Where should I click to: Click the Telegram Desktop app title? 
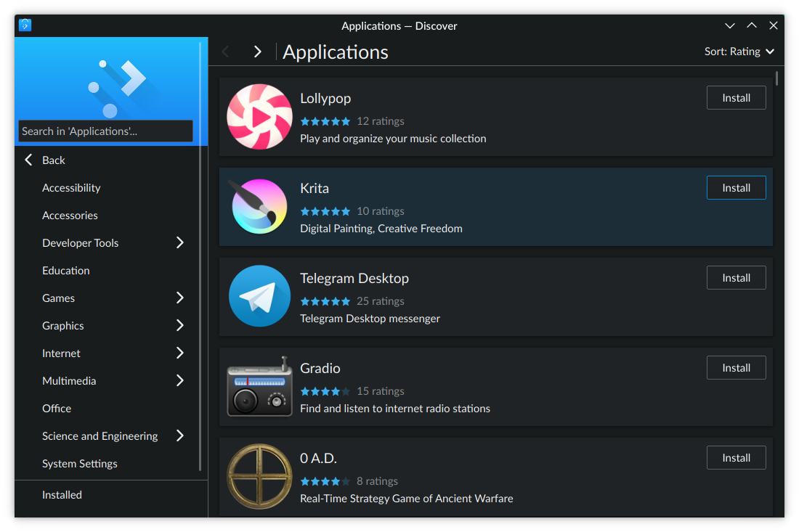coord(354,279)
